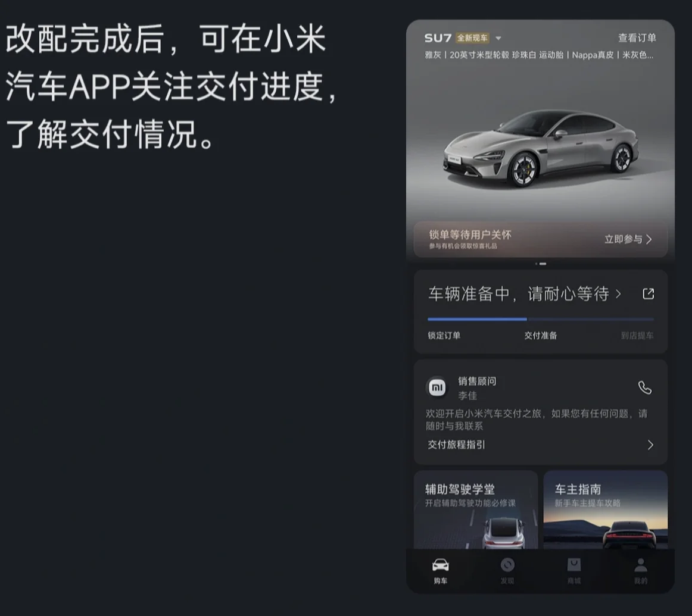Expand the SU7 model dropdown arrow

498,38
